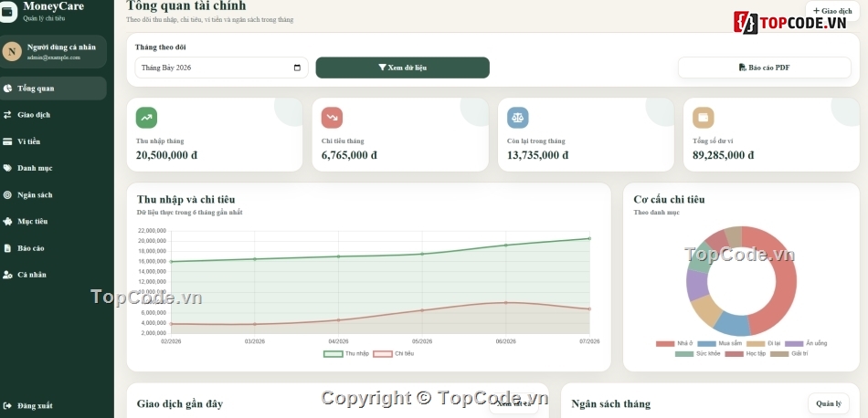868x418 pixels.
Task: Click the Tháng Bảy 2026 month input
Action: [x=221, y=68]
